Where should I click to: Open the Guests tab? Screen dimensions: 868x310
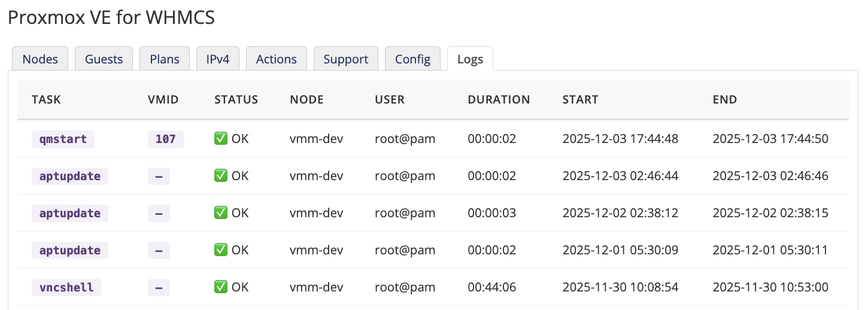104,59
